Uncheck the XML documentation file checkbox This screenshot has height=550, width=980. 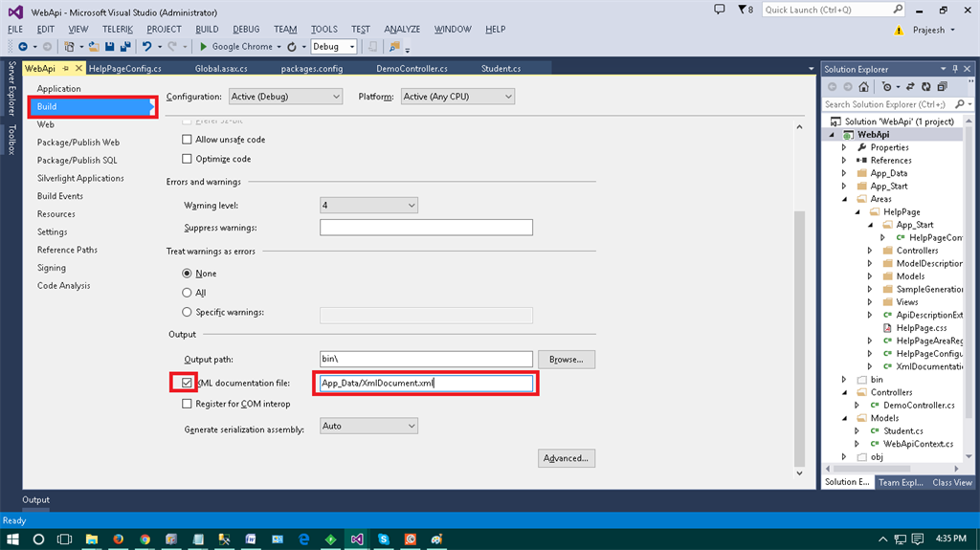tap(187, 383)
